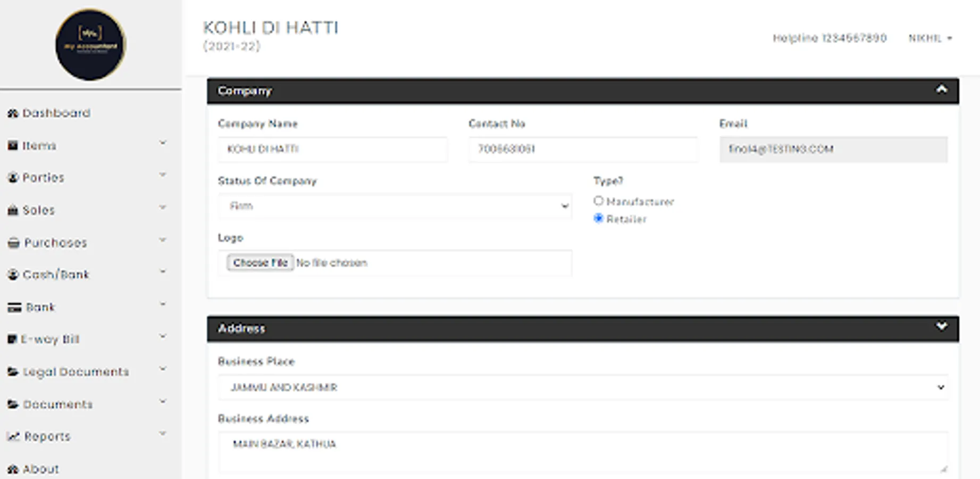Open the NIKHIL user menu
This screenshot has height=479, width=980.
click(x=930, y=38)
